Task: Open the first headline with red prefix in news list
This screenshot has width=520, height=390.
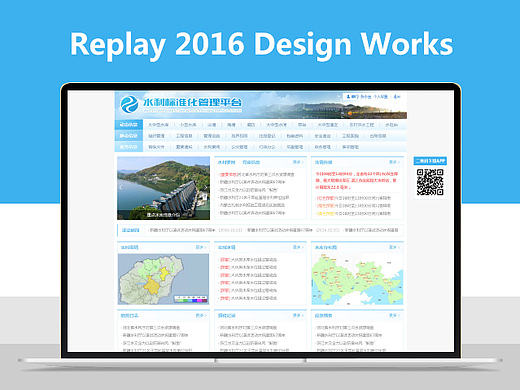Action: click(257, 174)
